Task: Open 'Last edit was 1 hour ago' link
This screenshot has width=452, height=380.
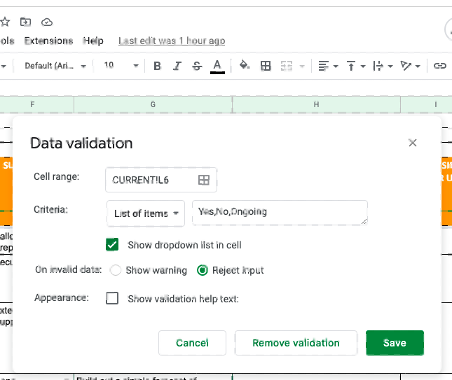Action: pos(172,41)
